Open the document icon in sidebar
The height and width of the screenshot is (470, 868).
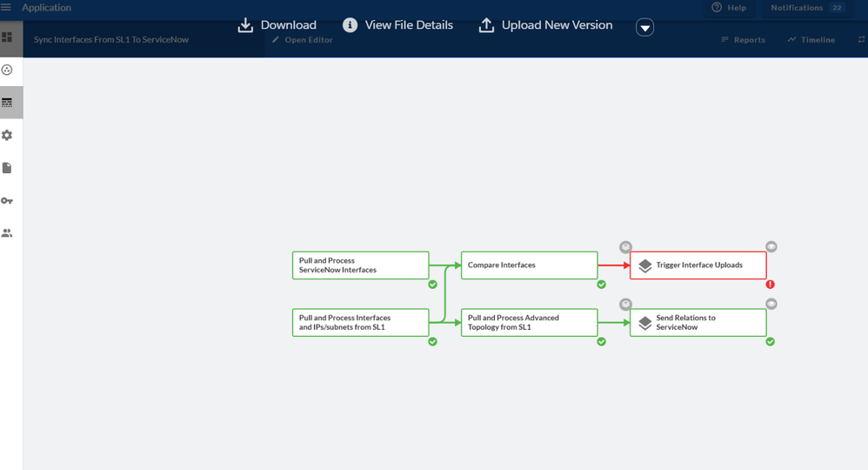coord(7,168)
